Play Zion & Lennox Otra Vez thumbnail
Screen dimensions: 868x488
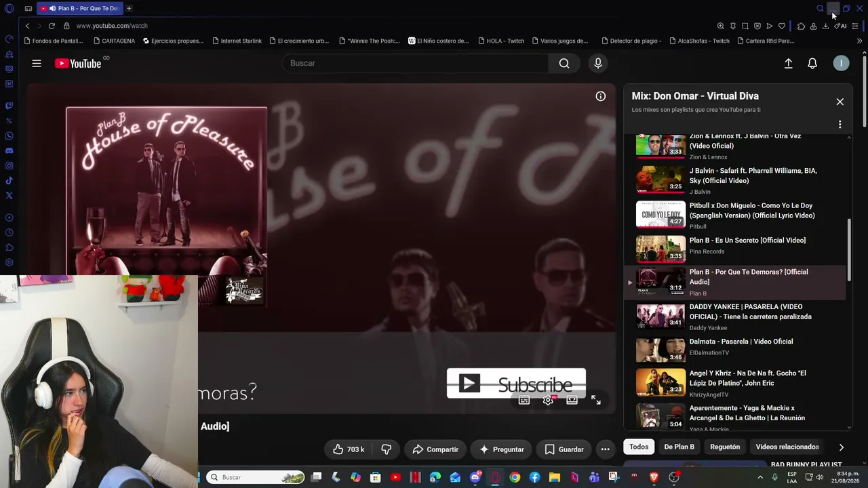(660, 145)
